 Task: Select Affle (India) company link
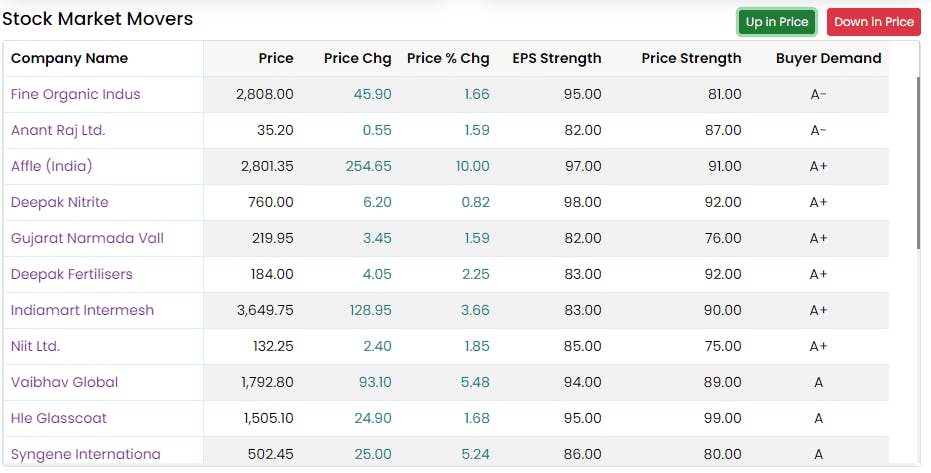click(x=52, y=166)
